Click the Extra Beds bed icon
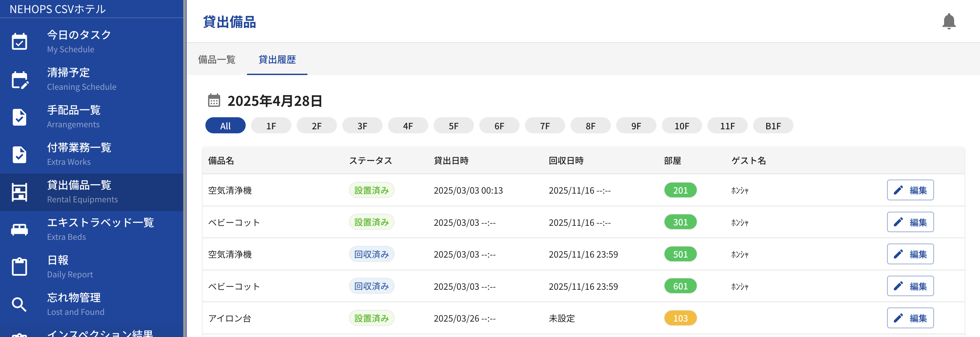980x337 pixels. point(19,229)
